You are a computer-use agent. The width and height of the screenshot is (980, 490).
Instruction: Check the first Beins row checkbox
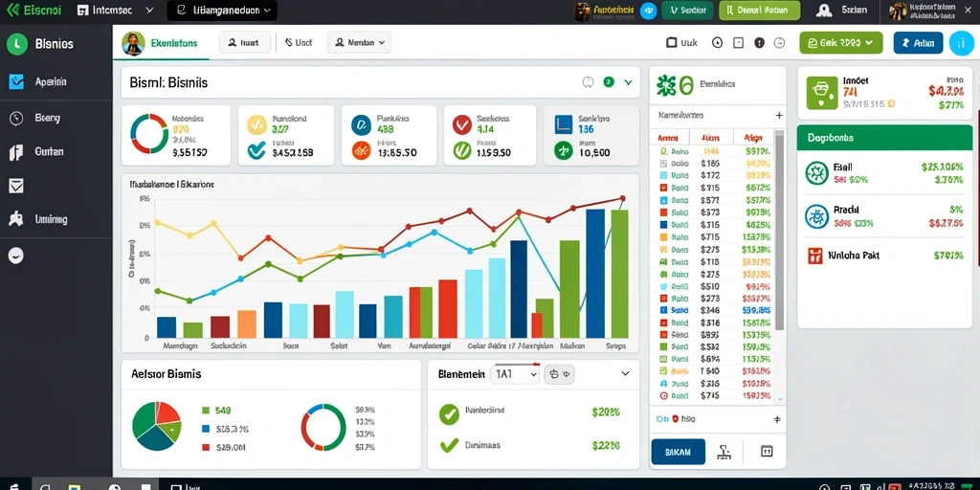663,151
